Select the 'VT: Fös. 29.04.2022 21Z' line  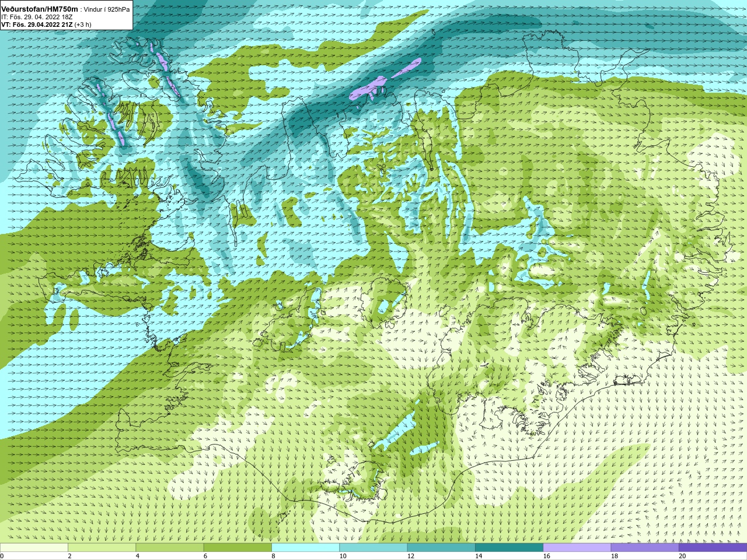(37, 24)
